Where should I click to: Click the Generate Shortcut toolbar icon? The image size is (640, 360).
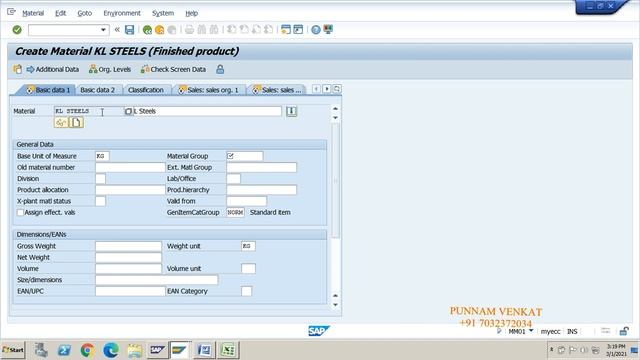[298, 29]
